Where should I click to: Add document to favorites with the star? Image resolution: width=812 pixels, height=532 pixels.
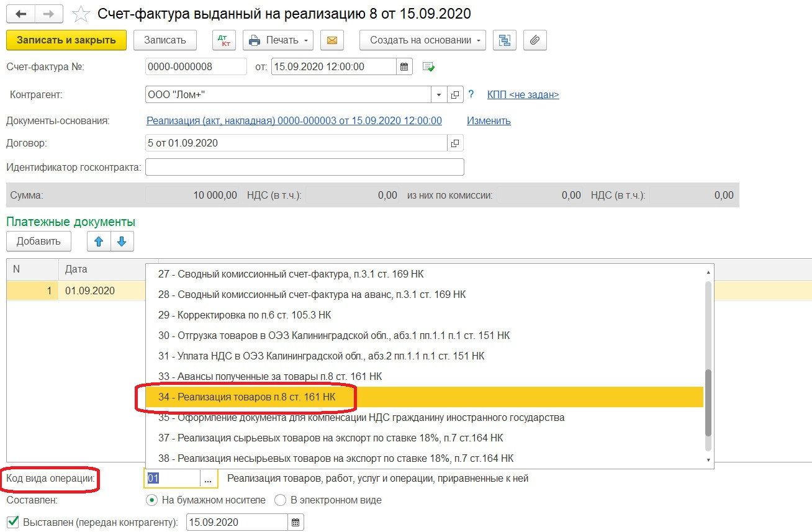tap(80, 14)
